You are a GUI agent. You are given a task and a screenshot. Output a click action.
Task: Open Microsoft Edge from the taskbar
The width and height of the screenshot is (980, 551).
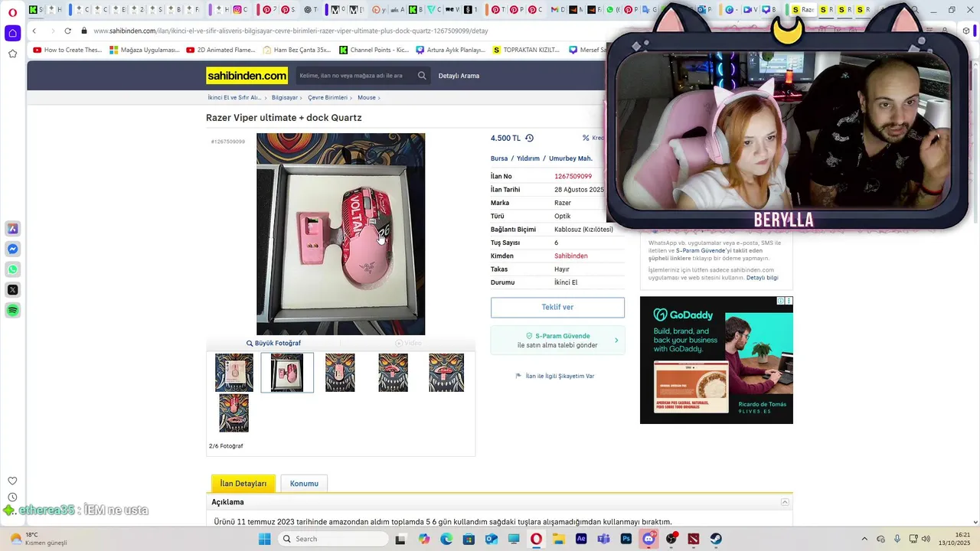click(446, 539)
